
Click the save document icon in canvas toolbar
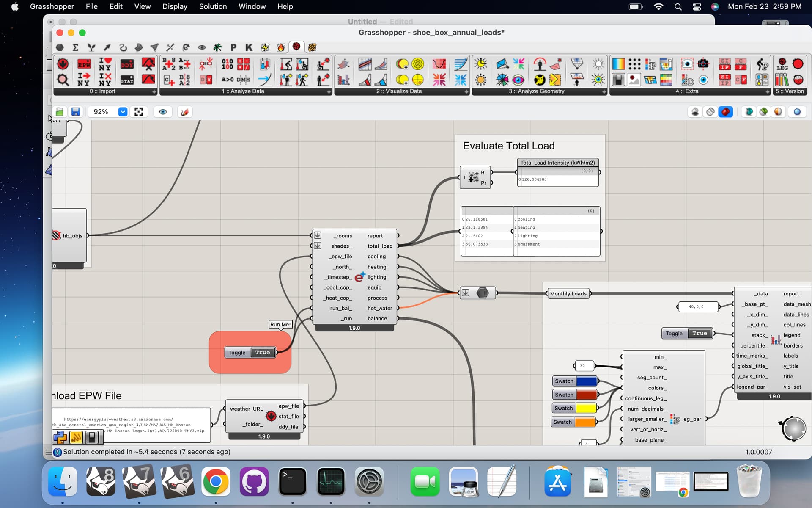coord(75,112)
